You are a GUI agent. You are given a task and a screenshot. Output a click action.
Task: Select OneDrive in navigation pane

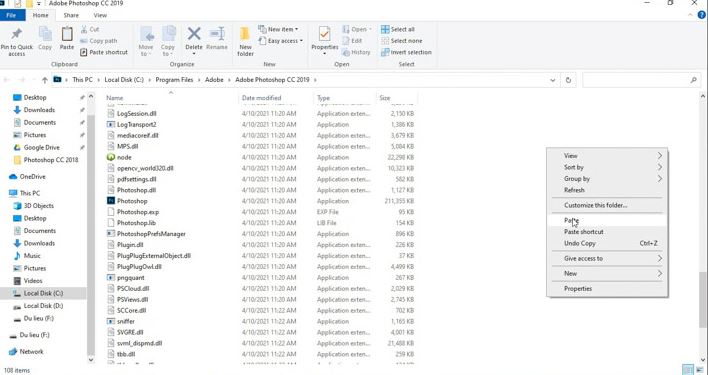(33, 177)
